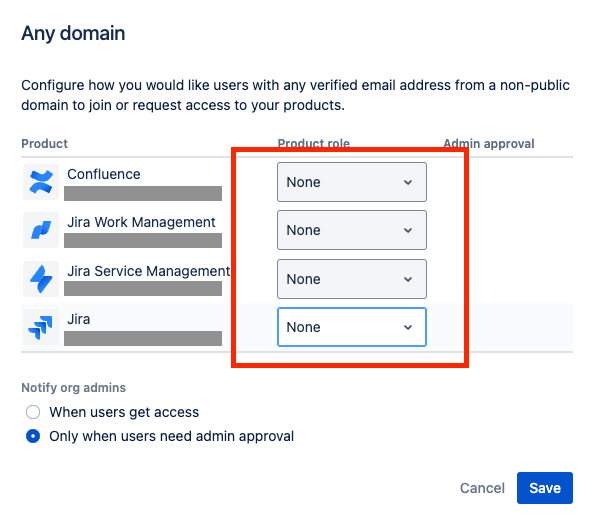This screenshot has height=527, width=595.
Task: Click the Jira Service Management label
Action: pos(148,271)
